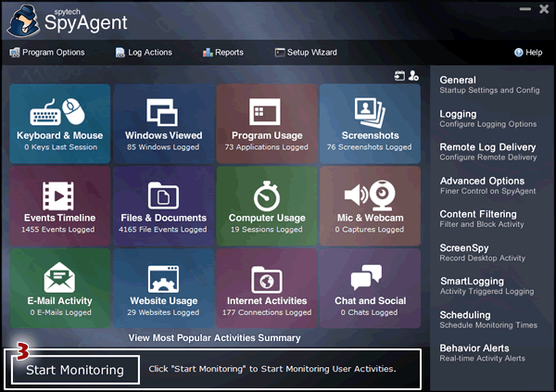The image size is (556, 392).
Task: Click the Start Monitoring button
Action: tap(74, 370)
